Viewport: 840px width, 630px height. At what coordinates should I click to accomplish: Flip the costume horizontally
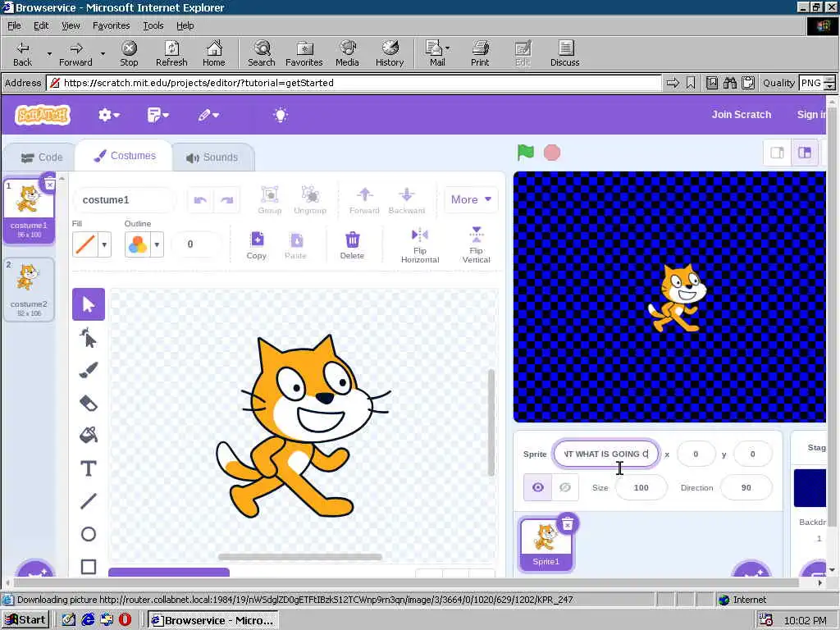pos(420,246)
